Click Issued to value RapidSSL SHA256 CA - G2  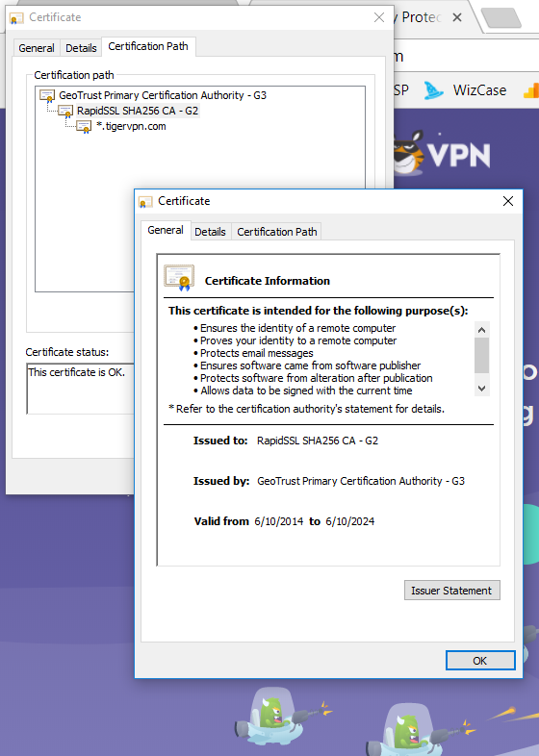(x=318, y=441)
